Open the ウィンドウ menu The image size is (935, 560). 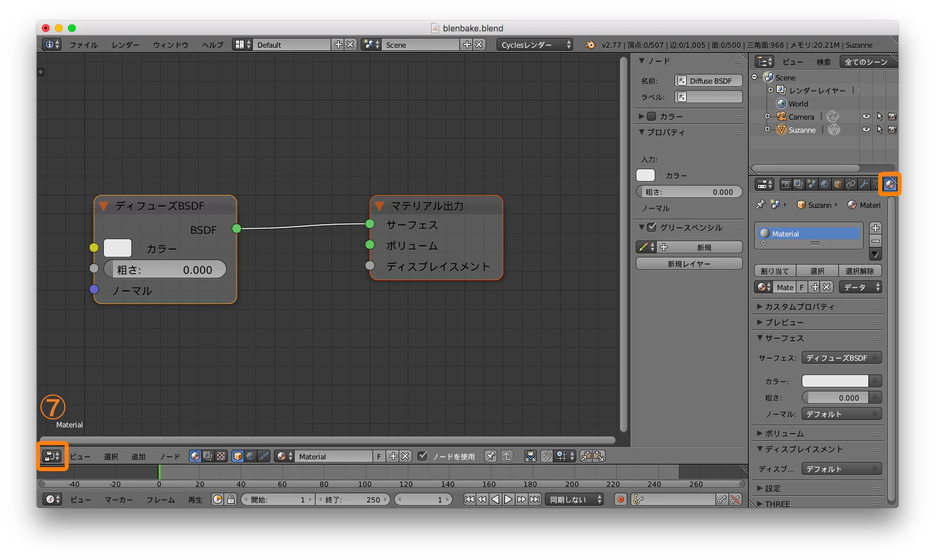click(171, 44)
